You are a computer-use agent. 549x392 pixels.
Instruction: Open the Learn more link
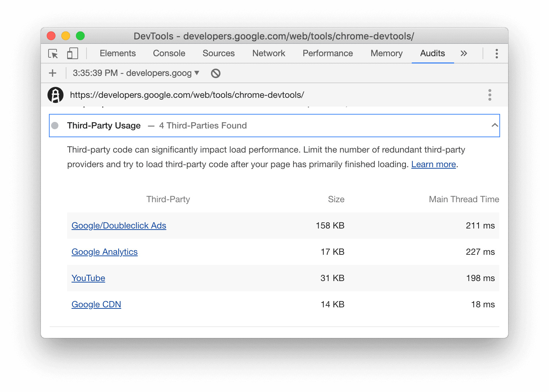pyautogui.click(x=433, y=164)
